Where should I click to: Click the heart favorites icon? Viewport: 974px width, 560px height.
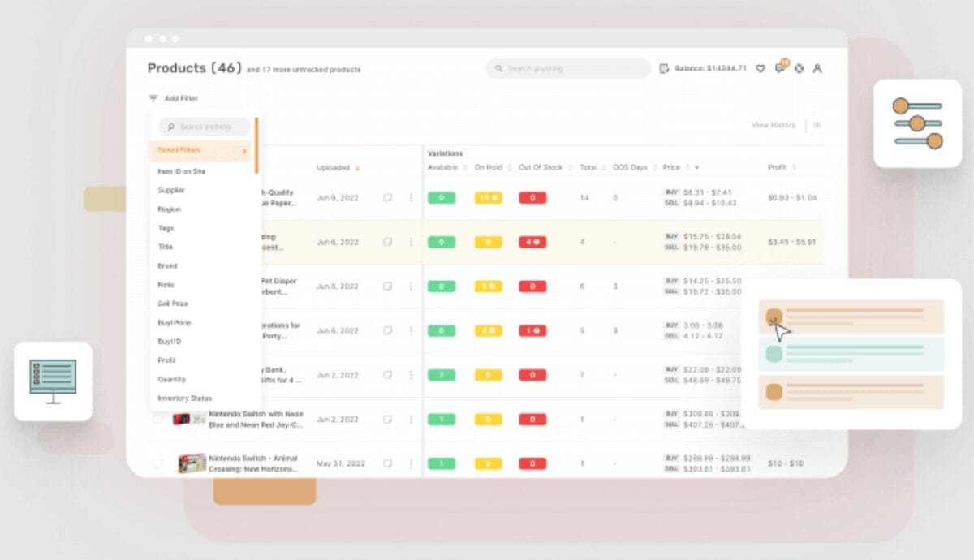pos(761,69)
